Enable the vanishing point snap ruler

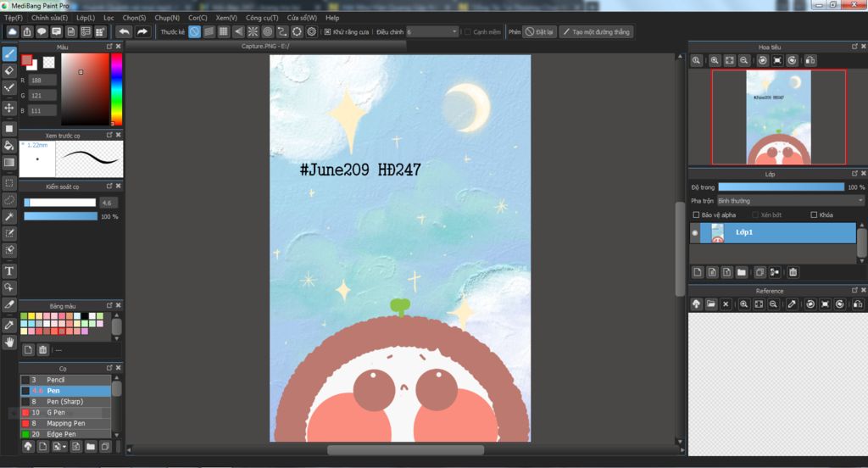tap(238, 31)
